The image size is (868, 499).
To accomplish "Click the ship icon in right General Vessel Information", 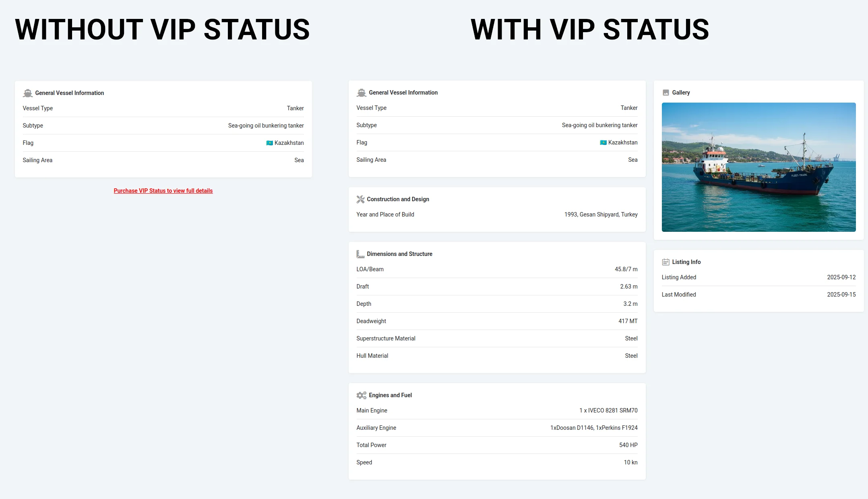I will click(x=361, y=93).
